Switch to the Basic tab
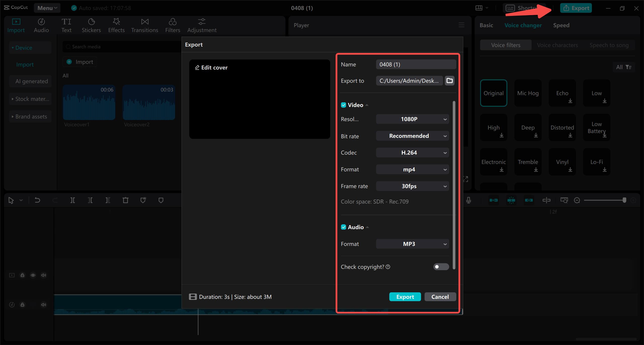Screen dimensions: 644x345 click(x=485, y=25)
